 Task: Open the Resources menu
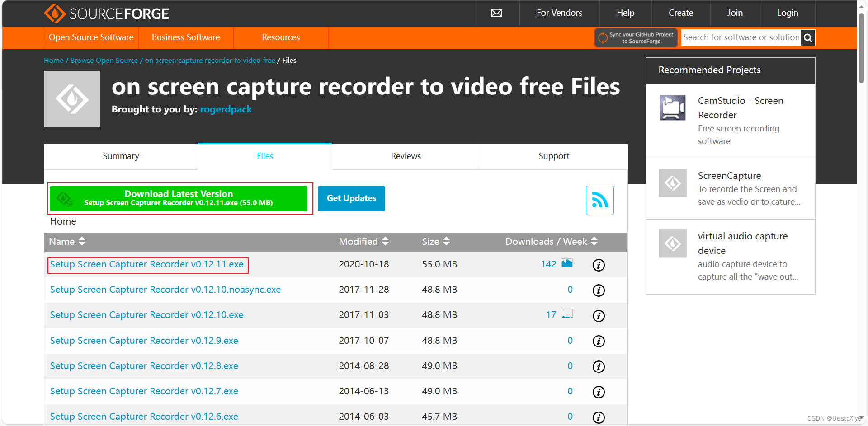[281, 37]
